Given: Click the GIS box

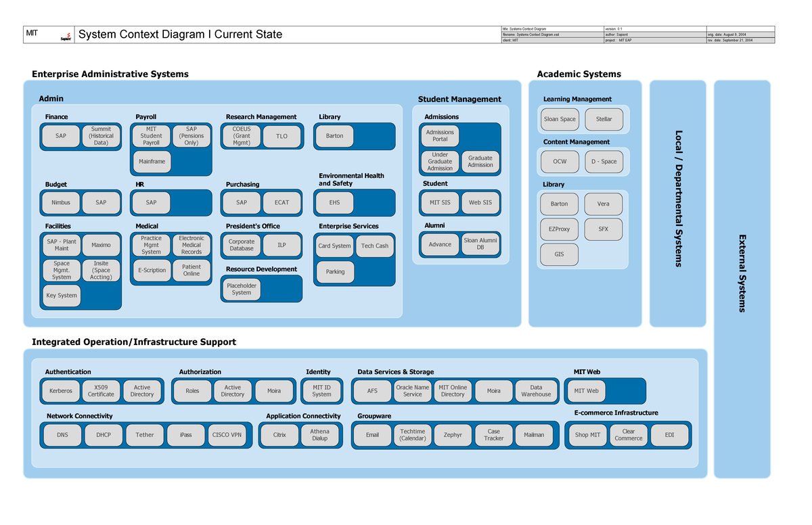Looking at the screenshot, I should [x=559, y=254].
